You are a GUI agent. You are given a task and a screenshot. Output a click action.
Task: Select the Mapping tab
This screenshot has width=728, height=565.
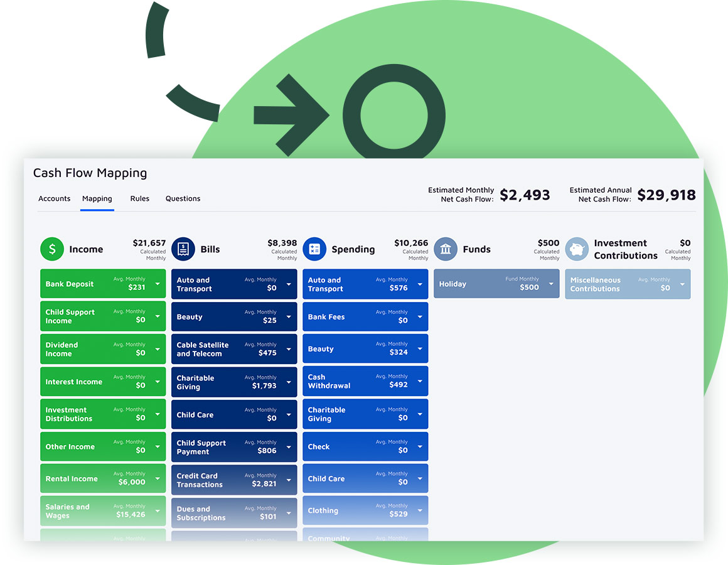97,199
